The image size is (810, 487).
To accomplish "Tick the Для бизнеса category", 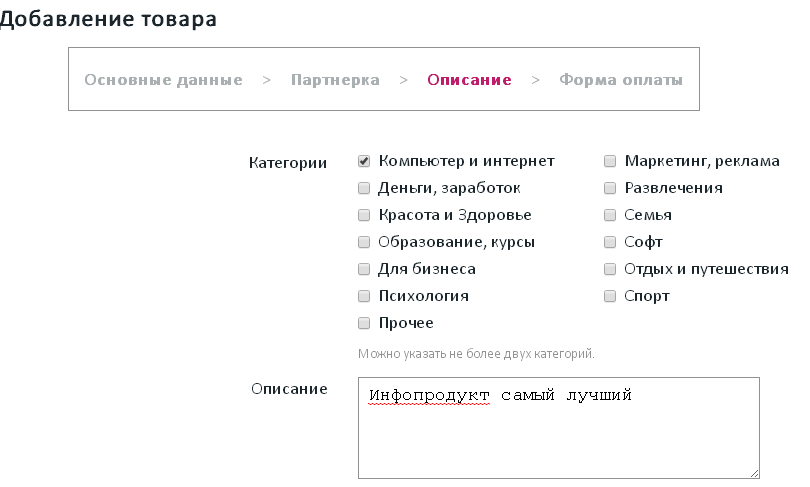I will click(x=364, y=269).
